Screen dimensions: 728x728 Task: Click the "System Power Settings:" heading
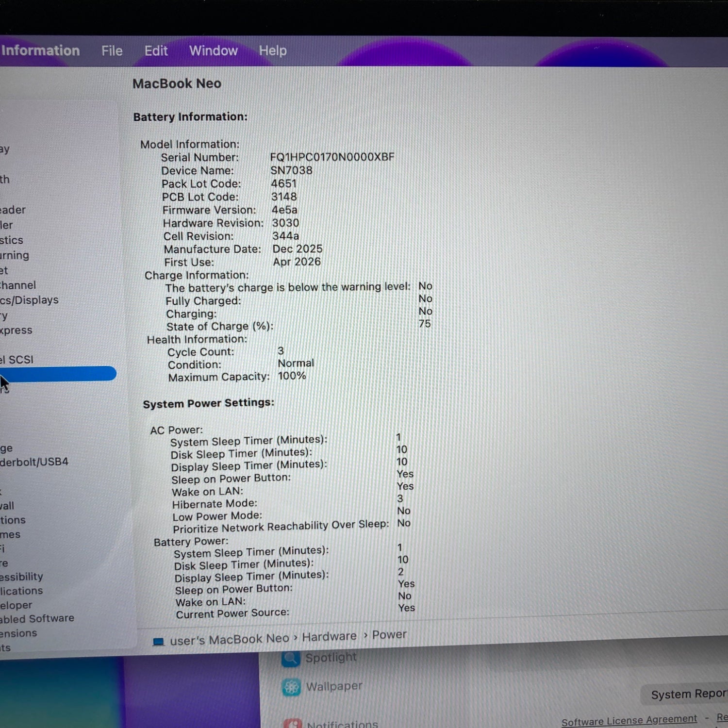point(209,403)
